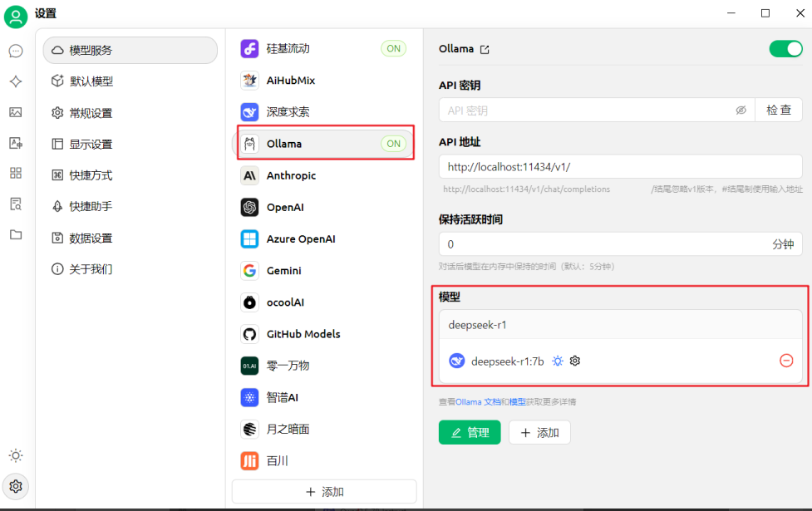This screenshot has width=812, height=511.
Task: Open the translate sidebar icon
Action: click(x=16, y=143)
